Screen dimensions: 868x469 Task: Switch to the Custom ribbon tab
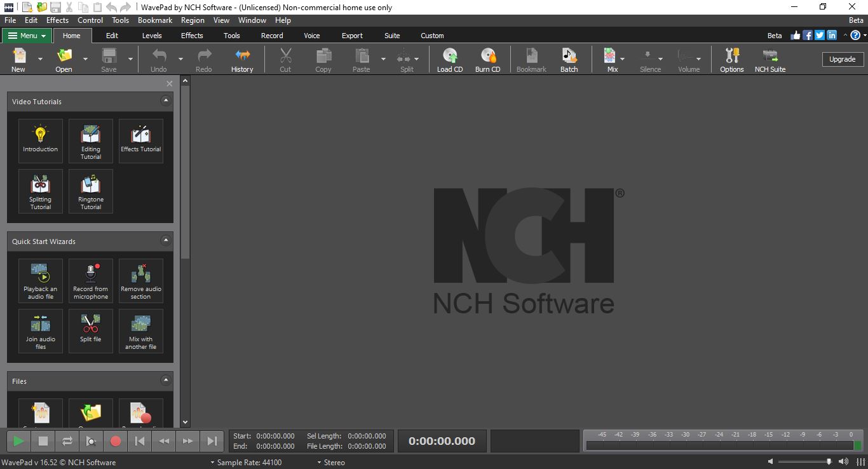[432, 36]
